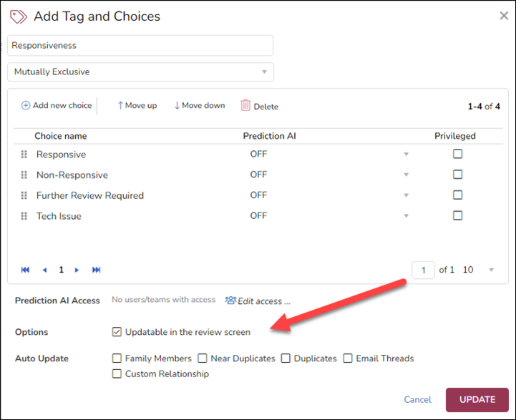
Task: Grab the drag handle for Further Review Required
Action: (24, 195)
